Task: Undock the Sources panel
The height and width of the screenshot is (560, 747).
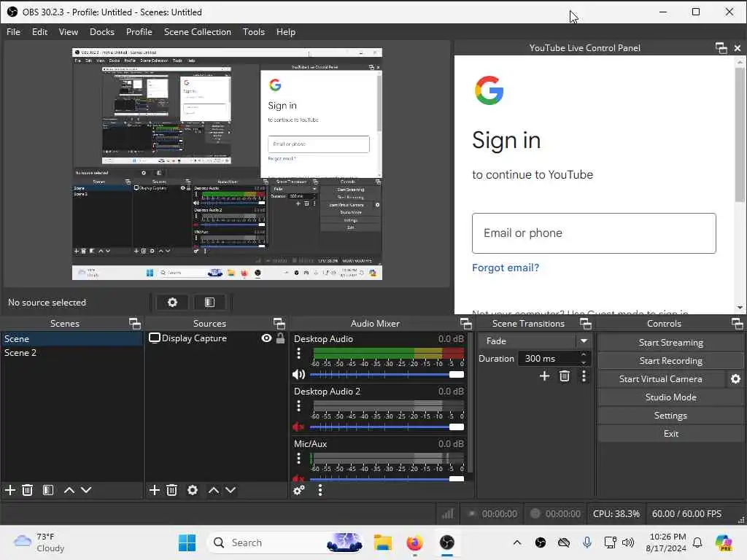Action: [x=279, y=324]
